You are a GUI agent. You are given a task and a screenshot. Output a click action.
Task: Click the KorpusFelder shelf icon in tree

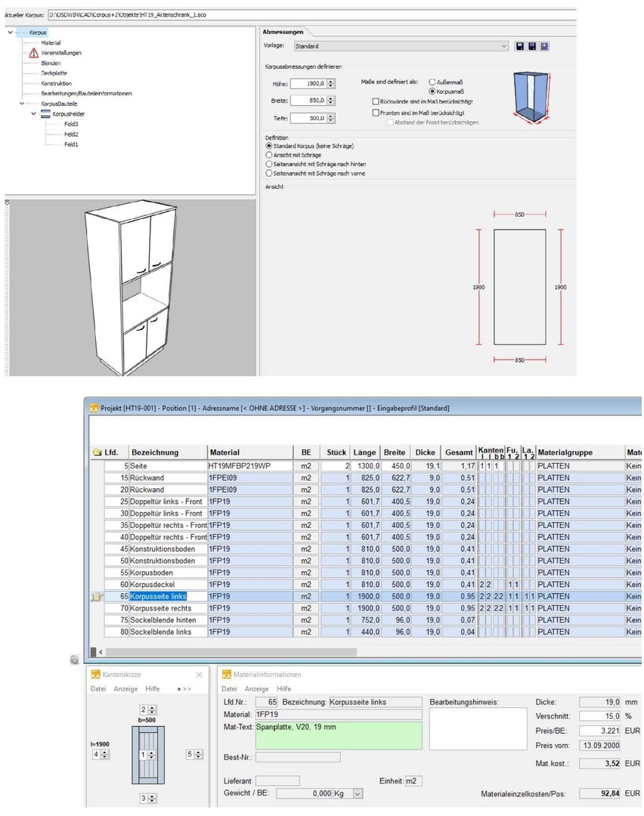[x=46, y=114]
